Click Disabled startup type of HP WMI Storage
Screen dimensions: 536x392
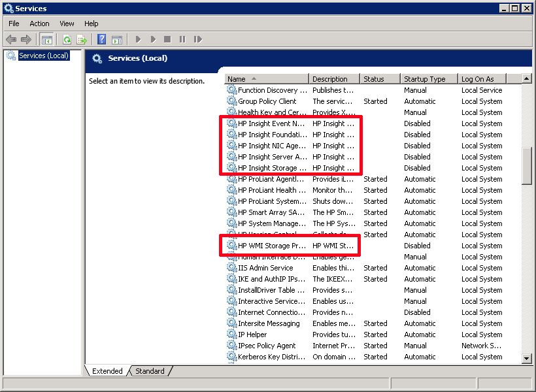pyautogui.click(x=417, y=246)
